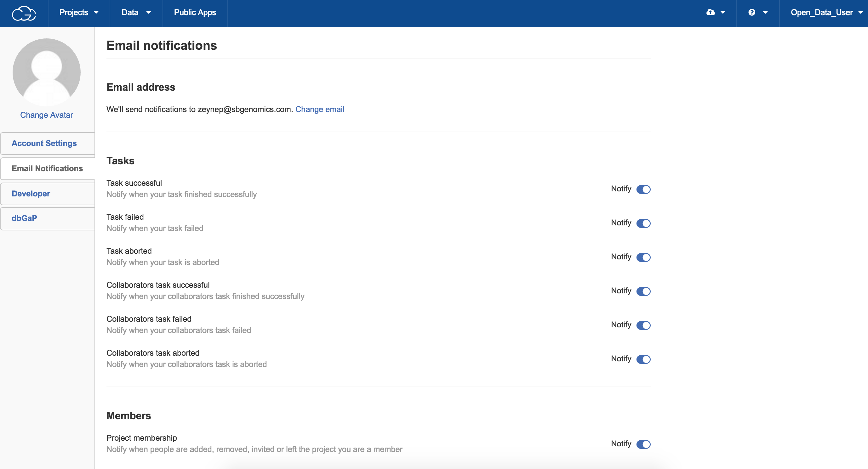Viewport: 868px width, 469px height.
Task: Click the arrow next to upload icon
Action: pos(723,13)
